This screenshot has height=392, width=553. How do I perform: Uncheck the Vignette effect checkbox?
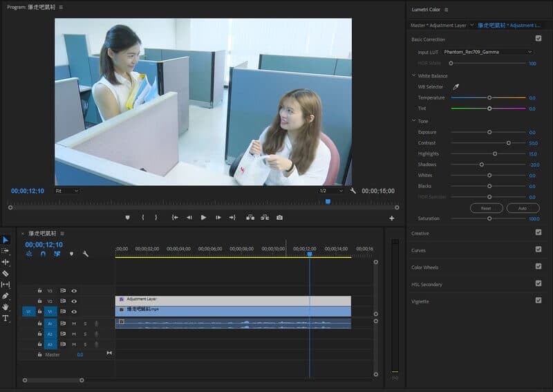(538, 301)
